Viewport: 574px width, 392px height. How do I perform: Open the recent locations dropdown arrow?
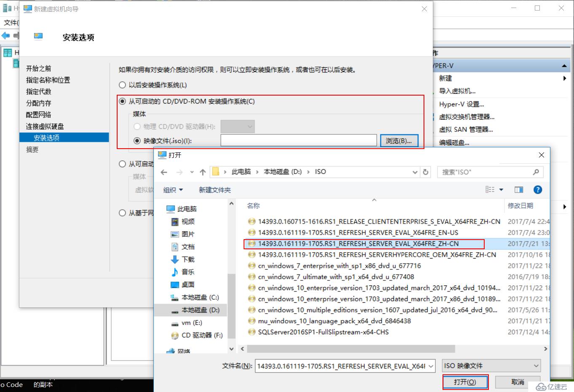click(x=192, y=172)
